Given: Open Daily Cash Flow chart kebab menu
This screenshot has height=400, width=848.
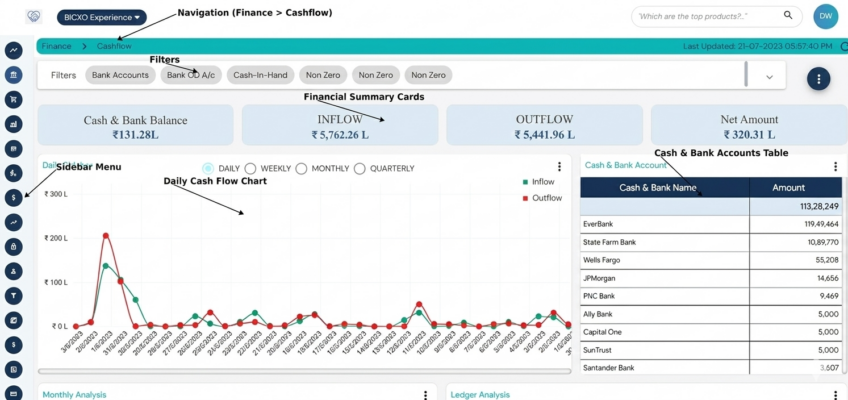Looking at the screenshot, I should [559, 168].
